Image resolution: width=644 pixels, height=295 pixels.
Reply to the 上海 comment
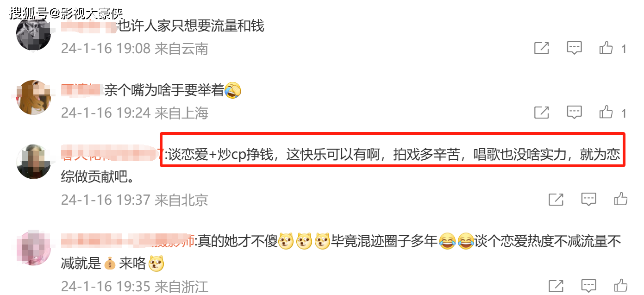[575, 112]
